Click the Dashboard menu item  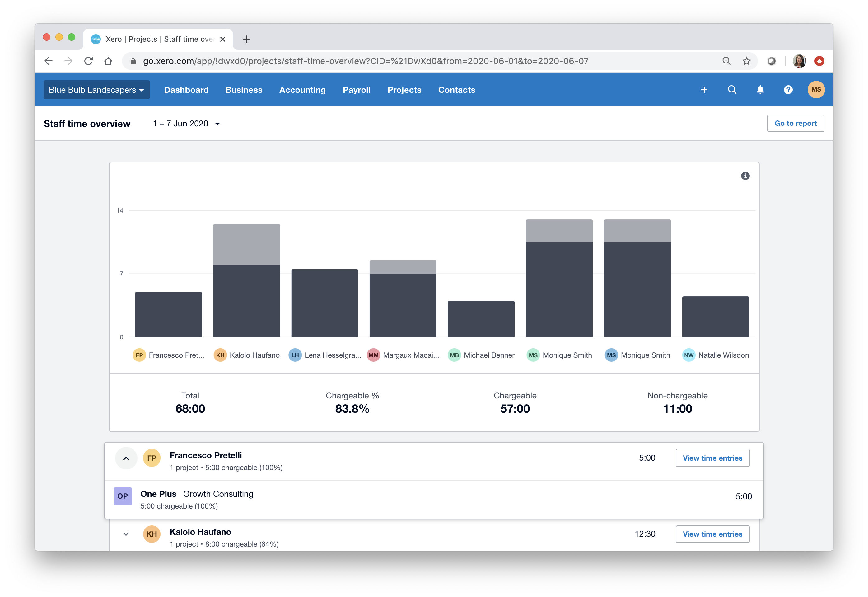pyautogui.click(x=187, y=89)
